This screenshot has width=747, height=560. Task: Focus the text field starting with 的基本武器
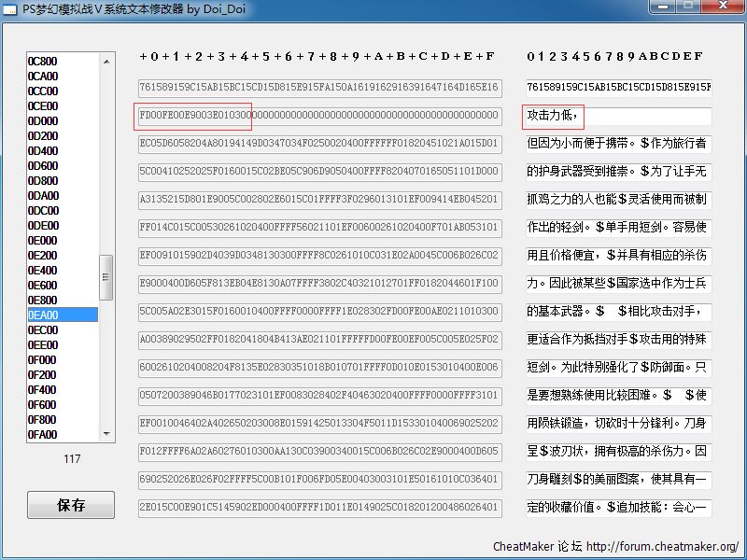(x=617, y=312)
